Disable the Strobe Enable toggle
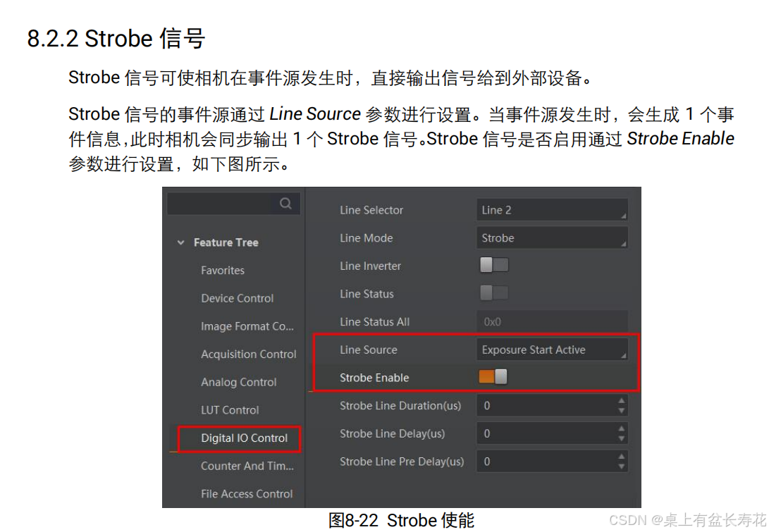 tap(493, 376)
